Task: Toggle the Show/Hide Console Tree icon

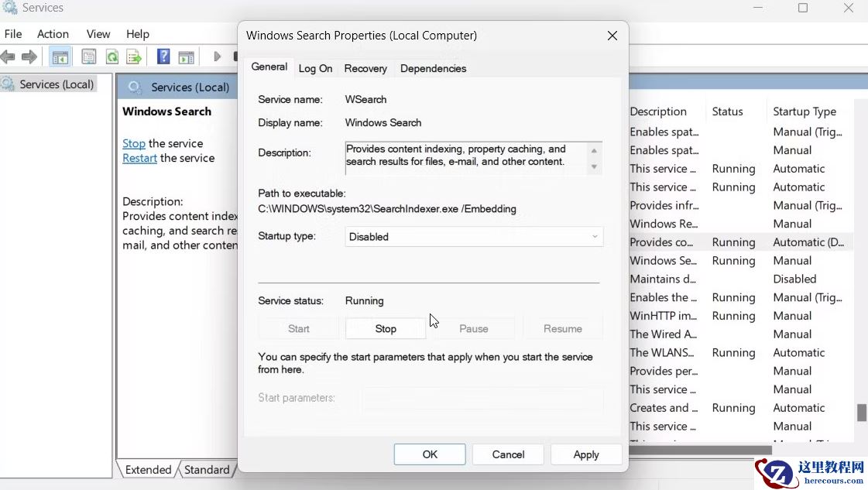Action: pyautogui.click(x=60, y=56)
